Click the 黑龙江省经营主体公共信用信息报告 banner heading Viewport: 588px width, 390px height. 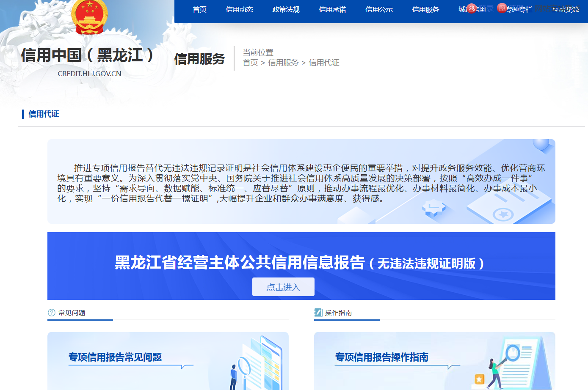[240, 263]
